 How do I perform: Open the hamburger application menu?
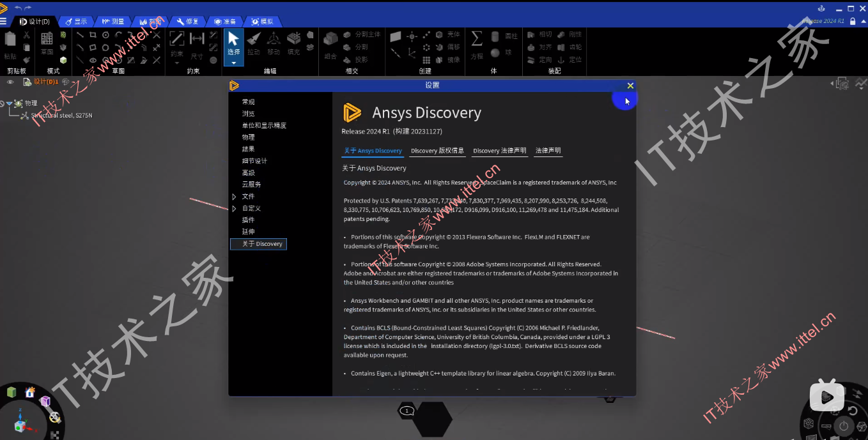(x=4, y=21)
